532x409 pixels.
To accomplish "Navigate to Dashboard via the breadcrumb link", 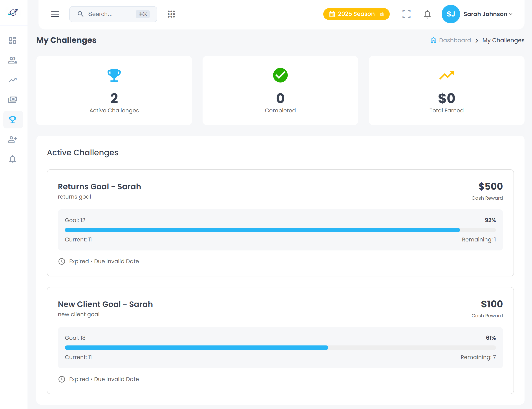I will pos(454,40).
